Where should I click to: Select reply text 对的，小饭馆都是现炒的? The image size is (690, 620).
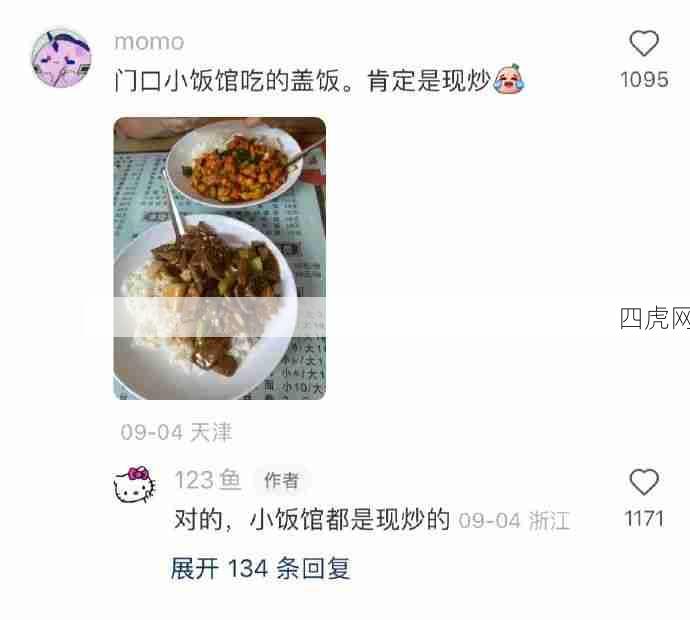click(x=312, y=520)
